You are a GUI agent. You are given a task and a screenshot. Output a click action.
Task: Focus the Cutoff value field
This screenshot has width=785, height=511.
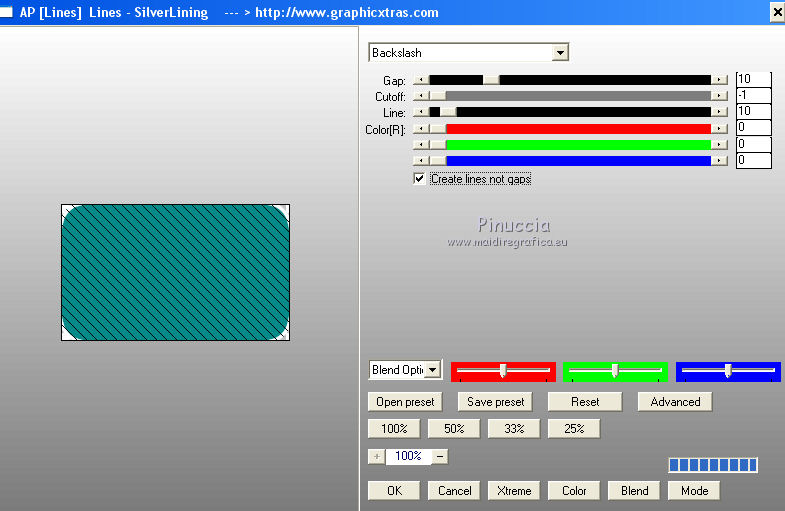[x=753, y=95]
